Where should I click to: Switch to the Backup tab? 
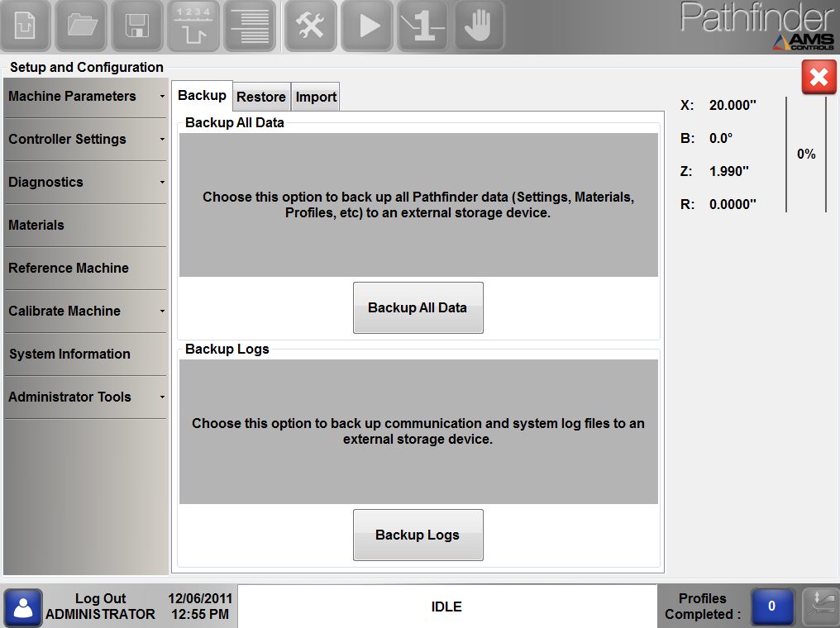202,96
